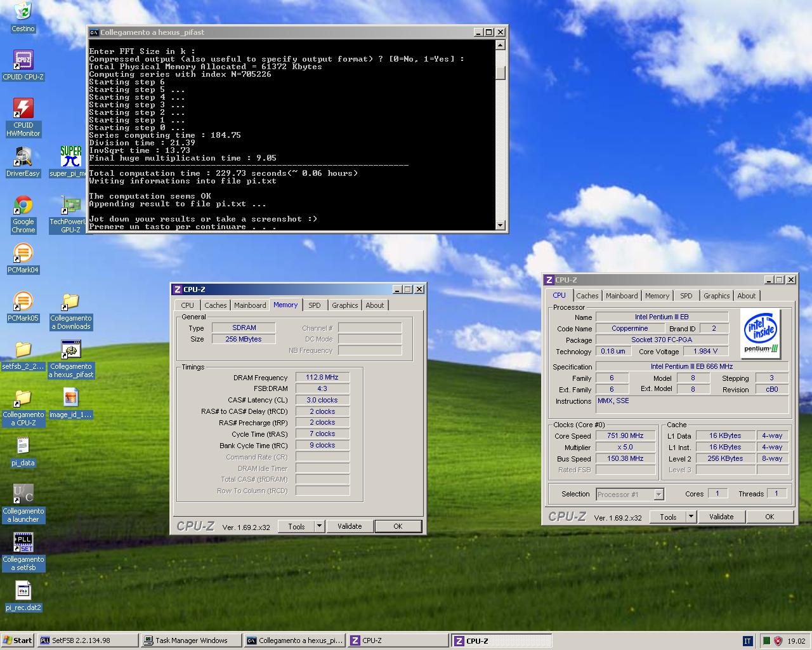Open Mainboard tab in right CPU-Z window
The image size is (812, 650).
point(622,296)
